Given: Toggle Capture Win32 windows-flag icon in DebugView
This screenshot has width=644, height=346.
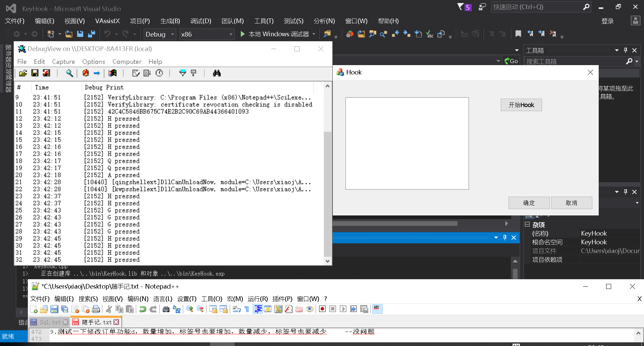Looking at the screenshot, I should pyautogui.click(x=112, y=73).
